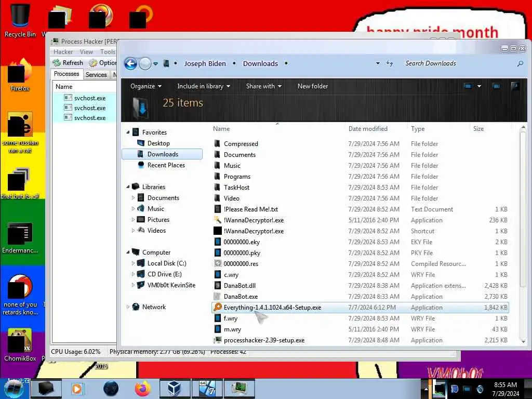
Task: Select the TaskHost folder icon
Action: 218,187
